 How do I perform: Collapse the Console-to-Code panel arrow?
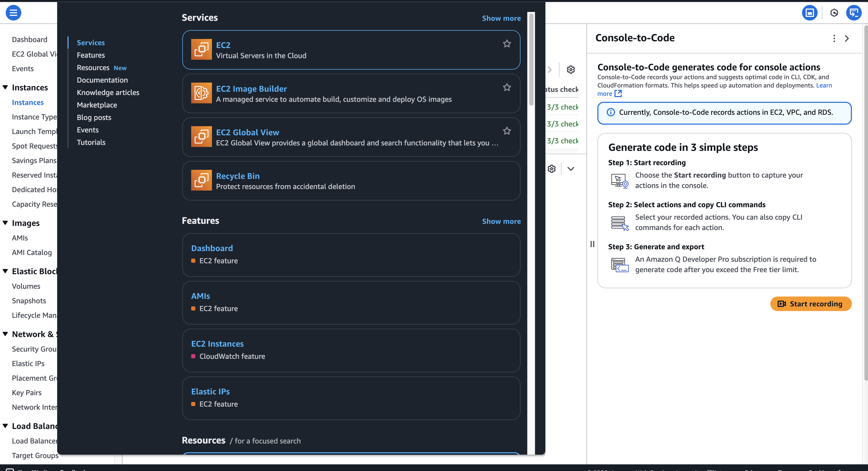coord(846,38)
